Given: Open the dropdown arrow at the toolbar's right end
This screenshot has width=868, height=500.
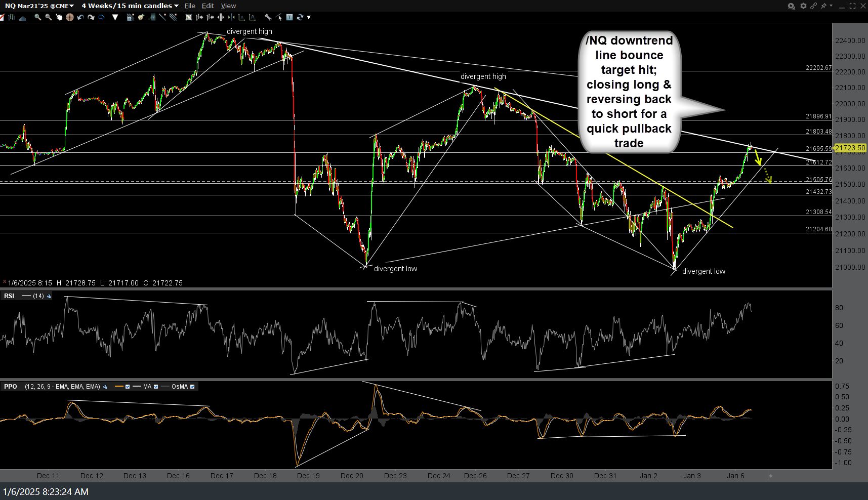Looking at the screenshot, I should coord(308,17).
